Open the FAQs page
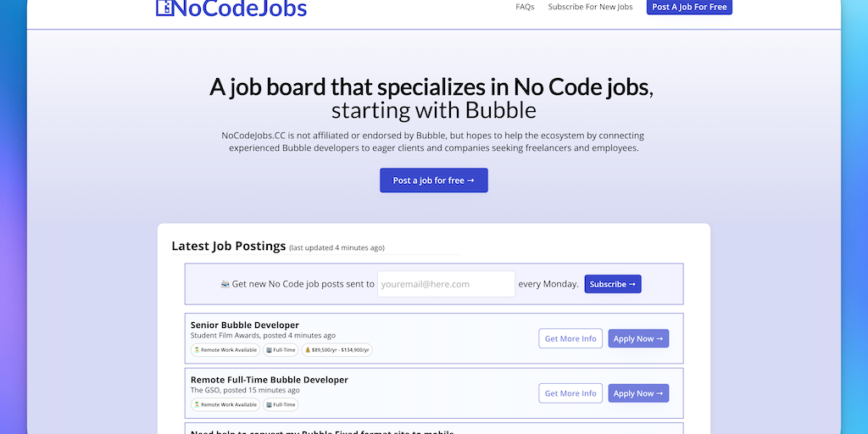Screen dimensions: 868x434 click(x=525, y=7)
